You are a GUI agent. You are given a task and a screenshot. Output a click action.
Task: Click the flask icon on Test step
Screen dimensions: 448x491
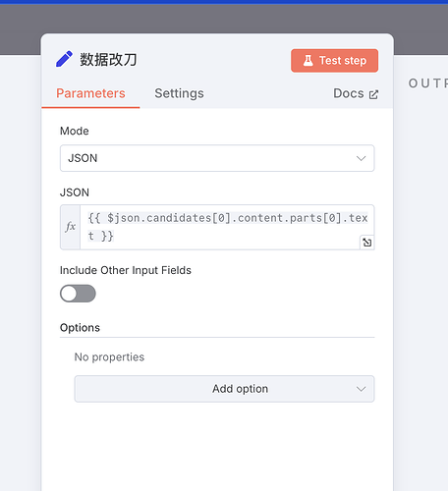pyautogui.click(x=308, y=61)
